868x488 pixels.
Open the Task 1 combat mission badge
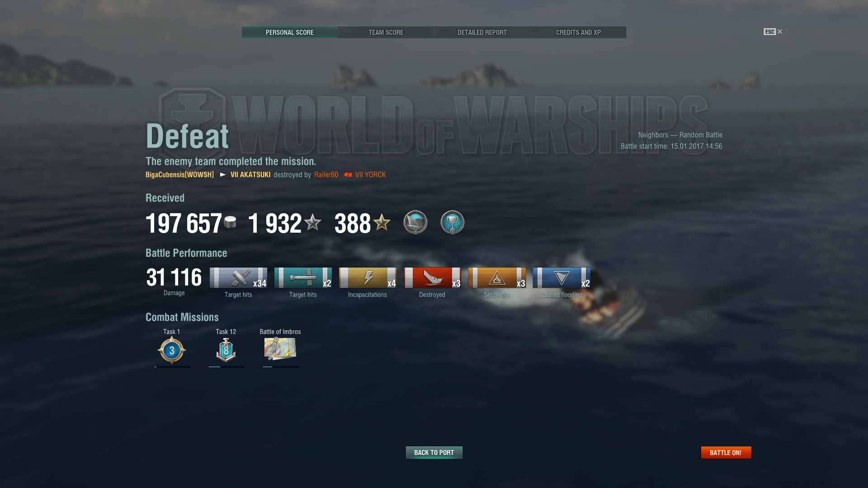coord(172,350)
